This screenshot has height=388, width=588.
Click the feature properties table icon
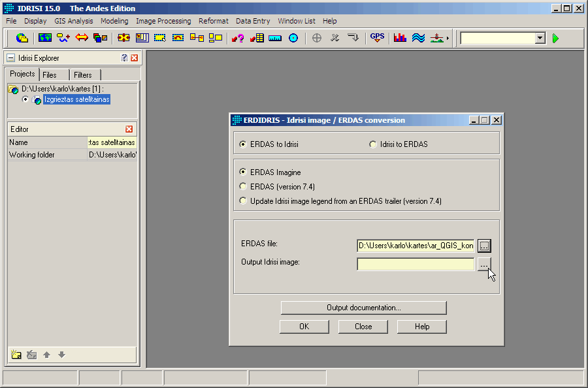pos(257,38)
